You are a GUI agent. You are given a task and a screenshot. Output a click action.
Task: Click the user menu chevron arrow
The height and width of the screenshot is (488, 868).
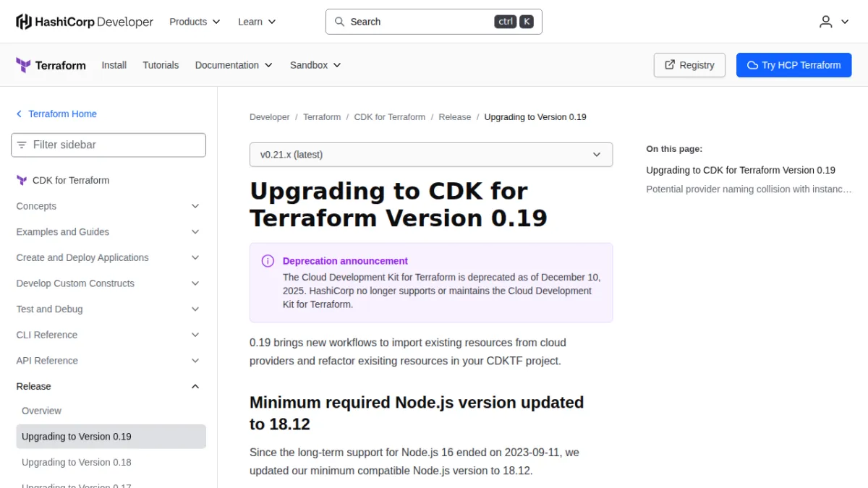pyautogui.click(x=844, y=22)
